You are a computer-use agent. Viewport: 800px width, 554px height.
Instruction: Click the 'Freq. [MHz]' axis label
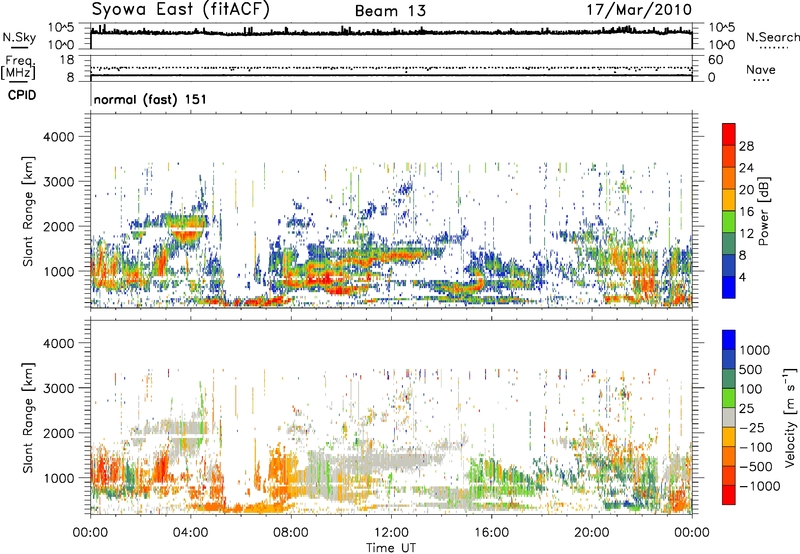tap(18, 68)
